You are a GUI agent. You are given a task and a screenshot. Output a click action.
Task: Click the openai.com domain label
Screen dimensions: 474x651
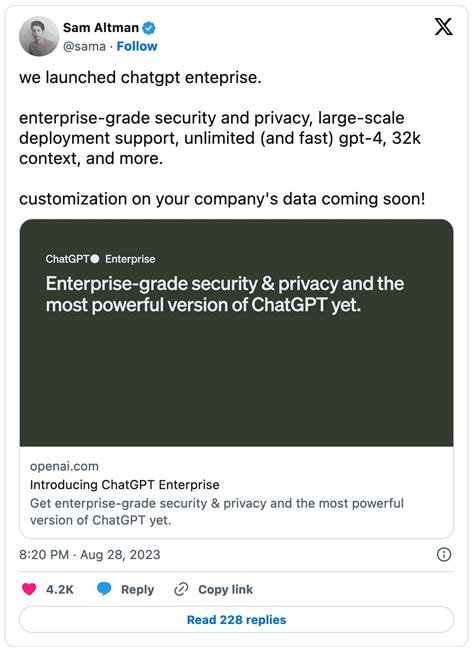point(64,466)
